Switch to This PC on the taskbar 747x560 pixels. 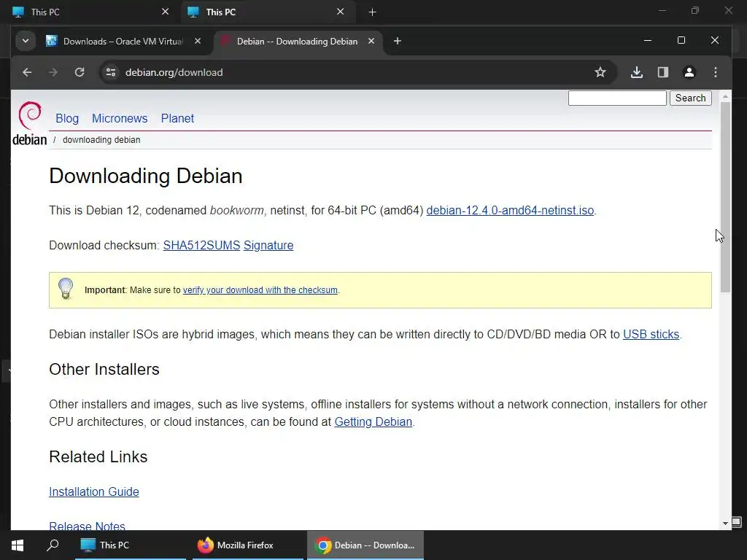pyautogui.click(x=131, y=545)
